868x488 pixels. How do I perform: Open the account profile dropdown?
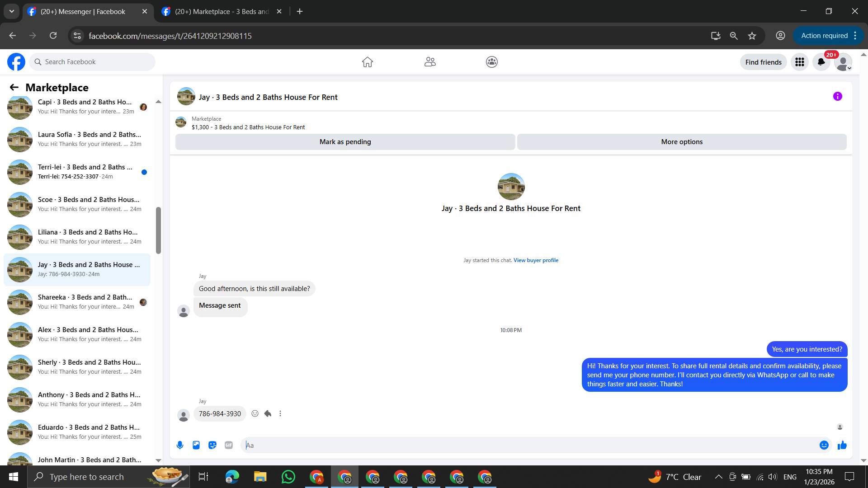(843, 62)
